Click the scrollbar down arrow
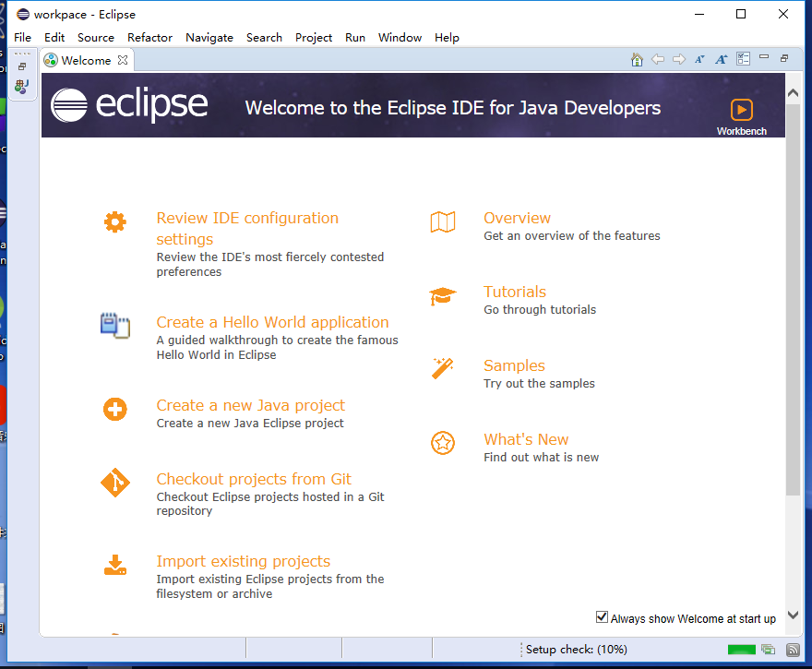This screenshot has height=669, width=812. click(x=793, y=615)
